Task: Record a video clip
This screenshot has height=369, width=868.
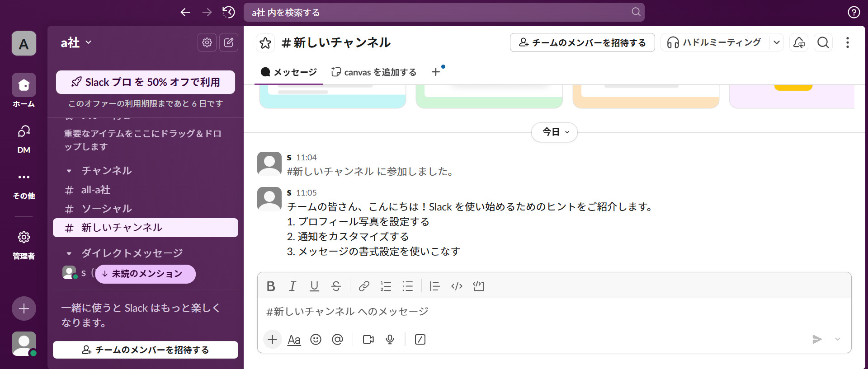Action: 368,339
